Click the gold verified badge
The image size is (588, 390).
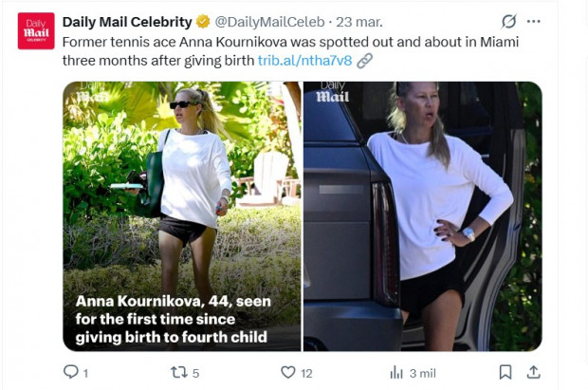tap(203, 21)
